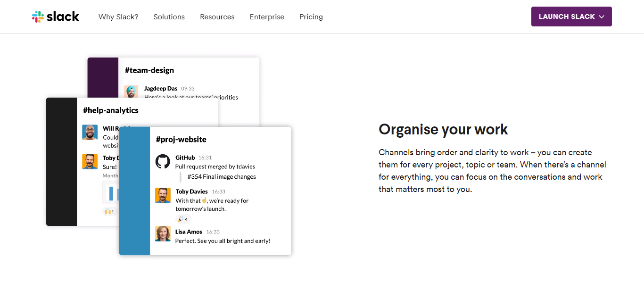Open the Why Slack? menu
Screen dimensions: 644x283
(x=118, y=17)
